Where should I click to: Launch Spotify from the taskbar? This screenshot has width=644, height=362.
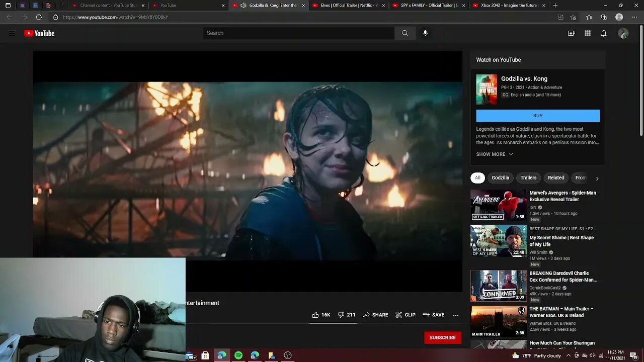pyautogui.click(x=238, y=355)
